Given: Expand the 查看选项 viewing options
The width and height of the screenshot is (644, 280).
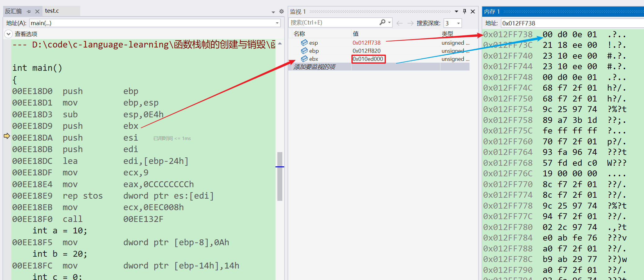Looking at the screenshot, I should (x=9, y=34).
